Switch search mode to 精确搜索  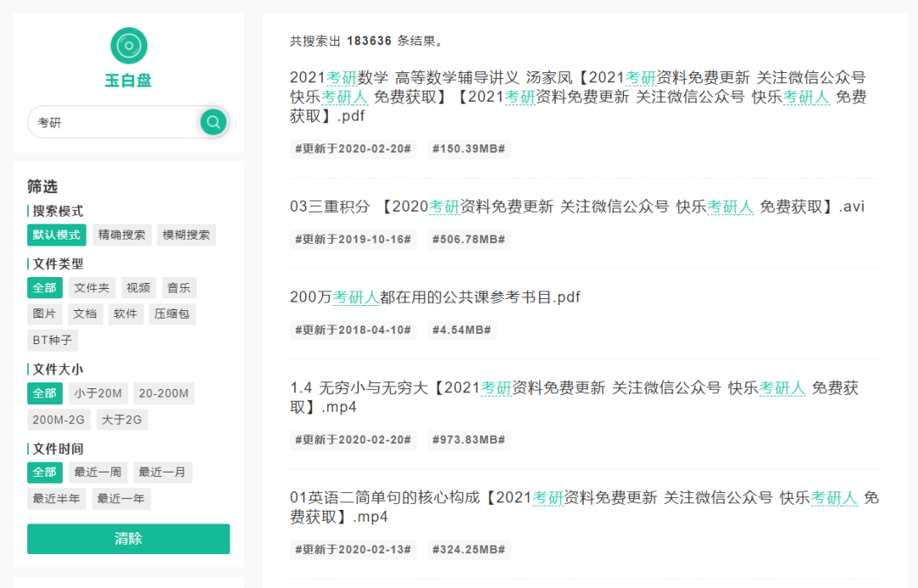pos(122,235)
